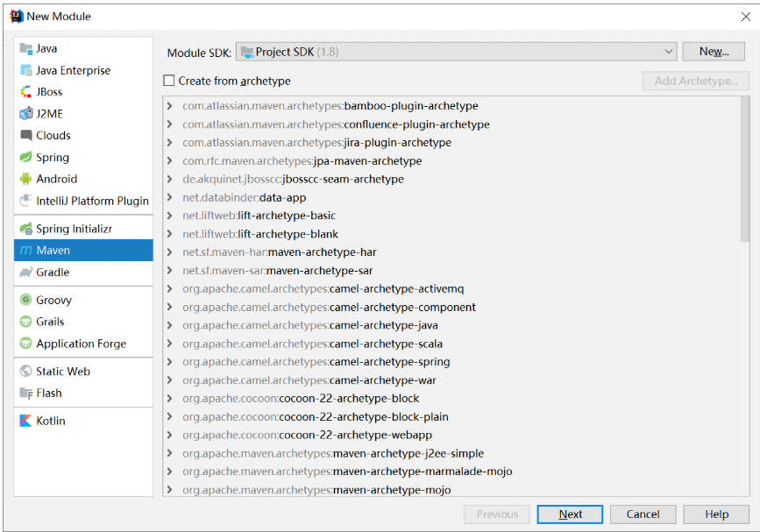This screenshot has width=760, height=532.
Task: Select Spring Initializr module type
Action: [x=83, y=229]
